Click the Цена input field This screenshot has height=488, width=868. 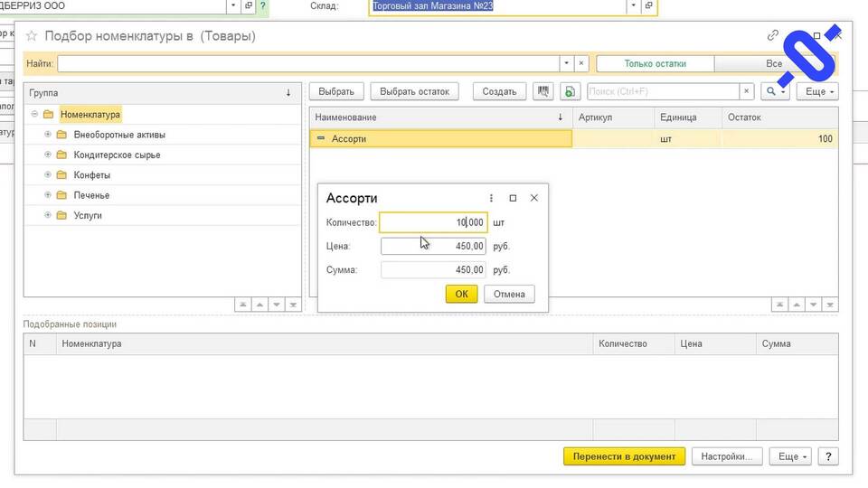tap(433, 246)
